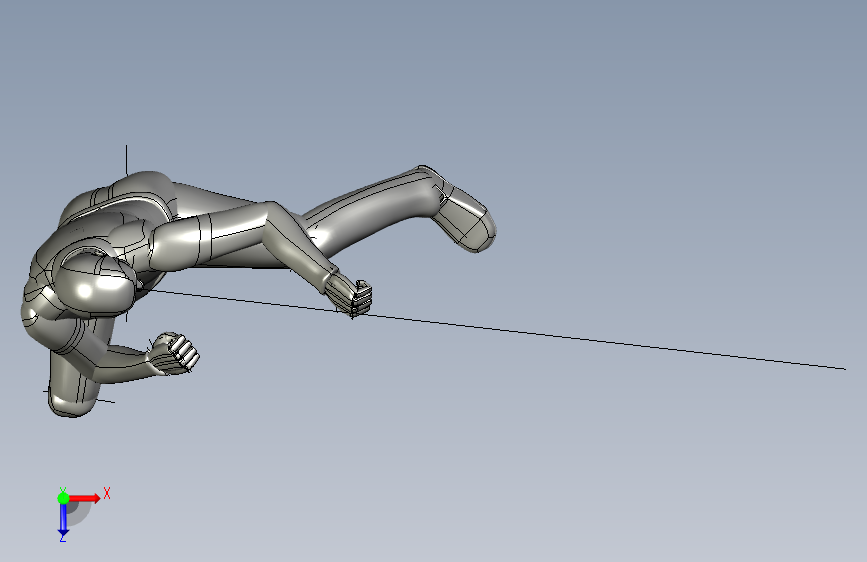Click the red X axis arrow on the triad
This screenshot has height=562, width=867.
[x=84, y=498]
